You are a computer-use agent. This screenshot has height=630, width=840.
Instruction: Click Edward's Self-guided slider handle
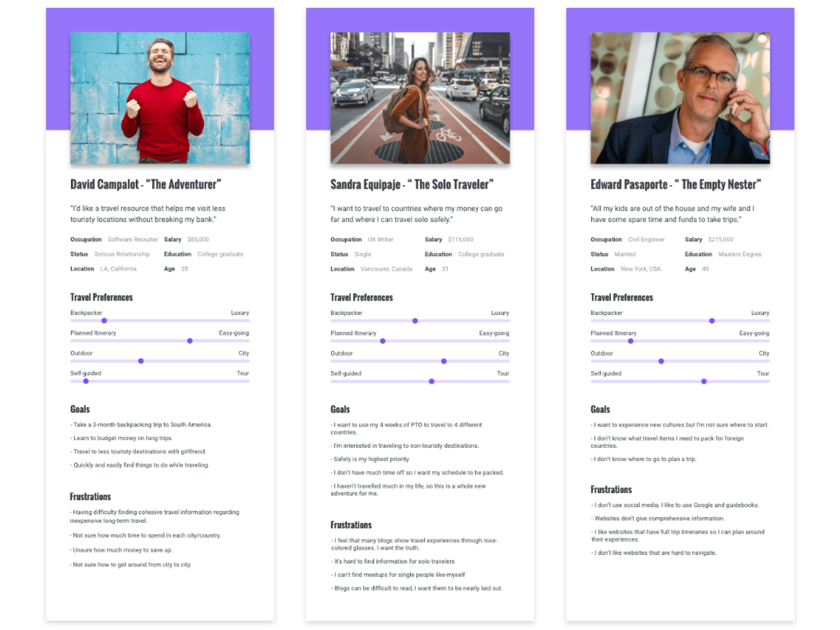click(x=704, y=381)
